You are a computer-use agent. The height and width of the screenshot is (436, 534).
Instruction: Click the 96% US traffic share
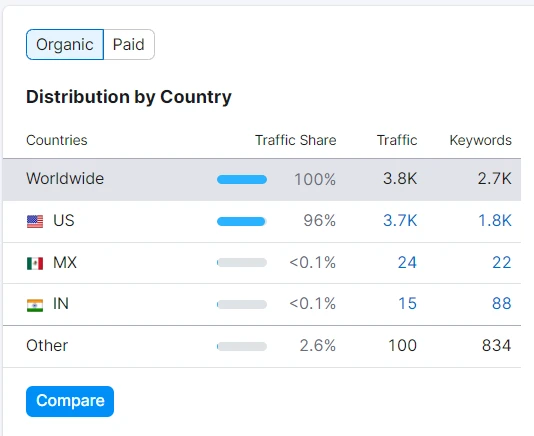click(319, 220)
